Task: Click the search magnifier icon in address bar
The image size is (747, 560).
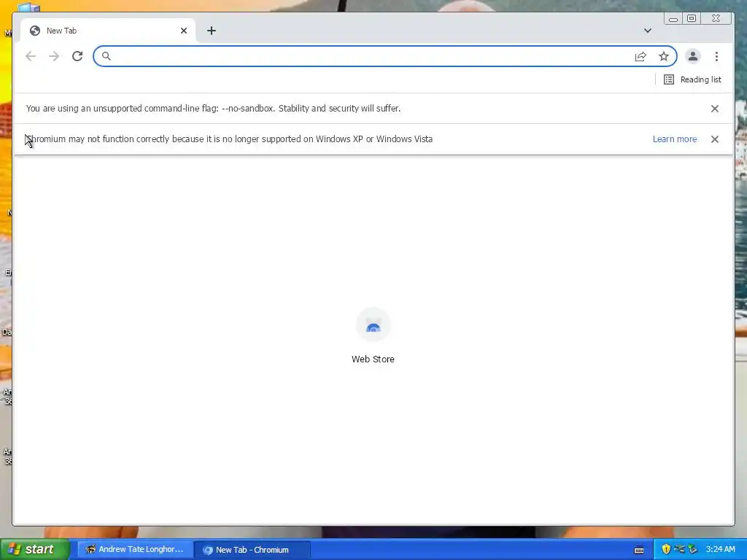Action: (107, 56)
